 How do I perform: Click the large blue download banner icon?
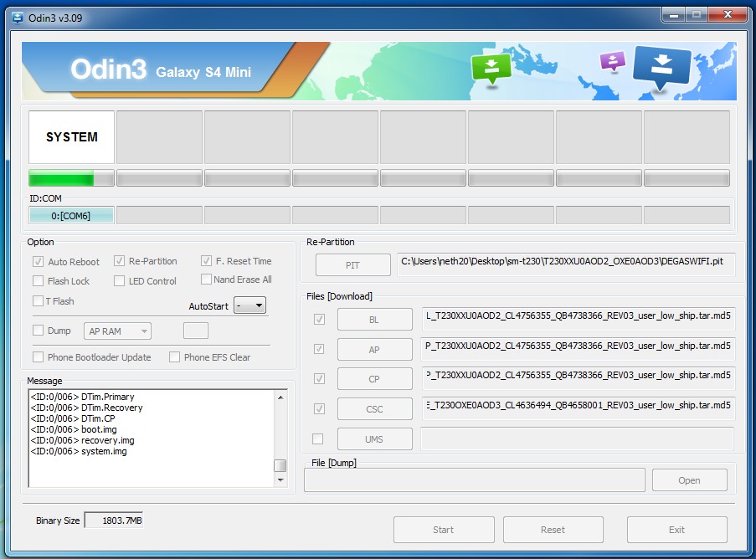(661, 69)
